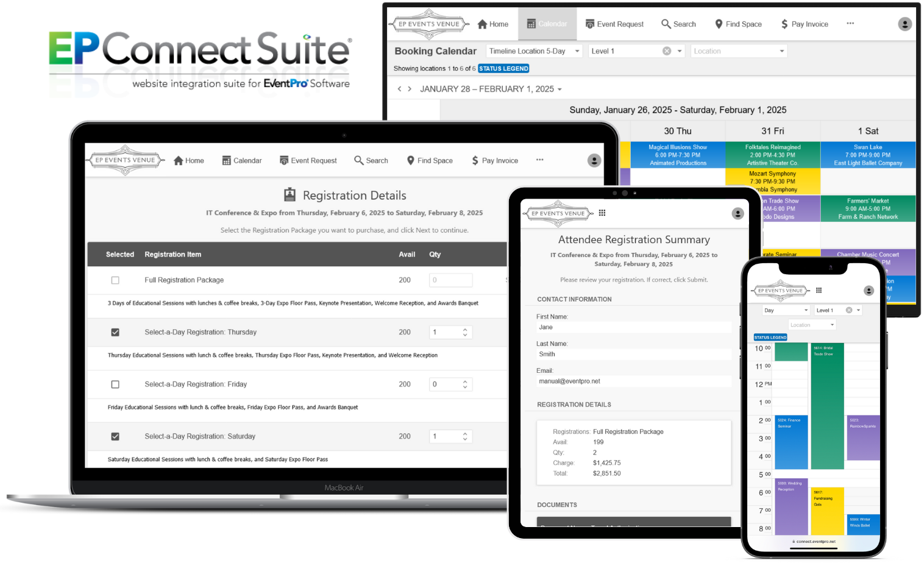Open the Finance Seminar event on the phone

coord(791,442)
